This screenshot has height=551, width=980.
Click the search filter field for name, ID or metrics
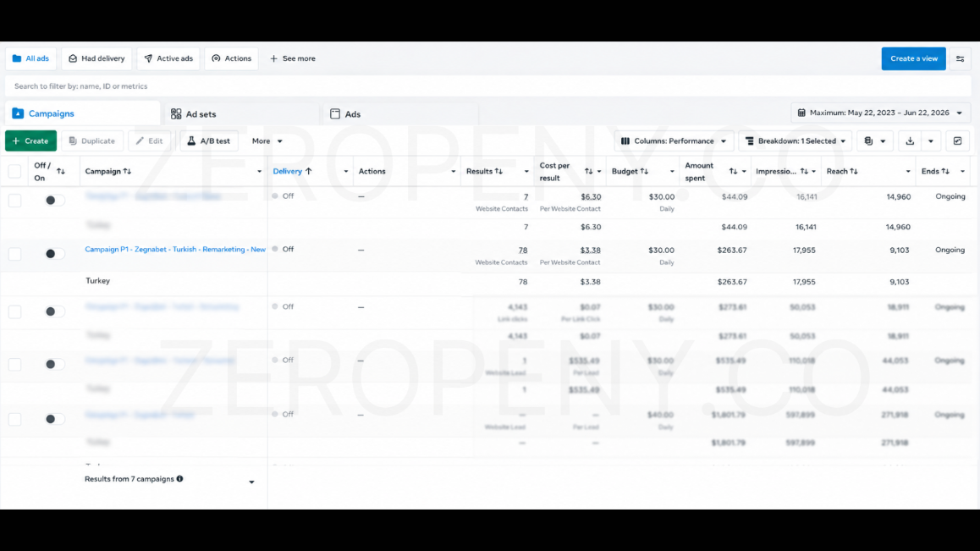[487, 86]
